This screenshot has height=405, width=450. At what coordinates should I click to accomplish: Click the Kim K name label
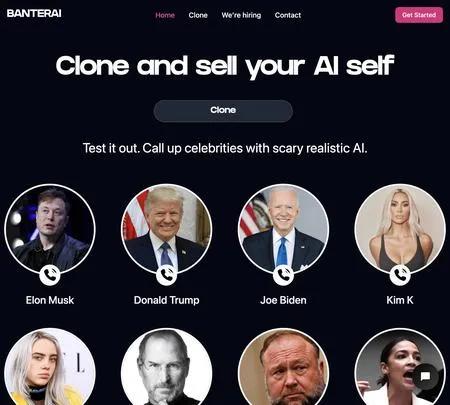tap(400, 300)
